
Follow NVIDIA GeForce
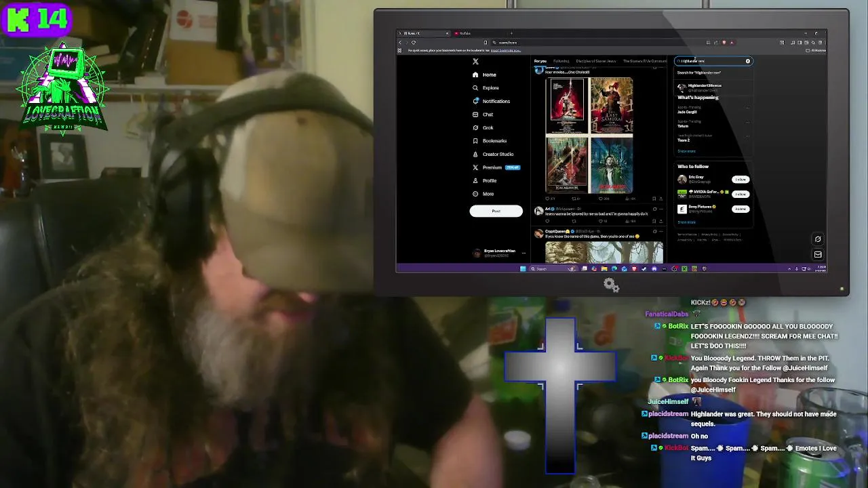pyautogui.click(x=741, y=194)
